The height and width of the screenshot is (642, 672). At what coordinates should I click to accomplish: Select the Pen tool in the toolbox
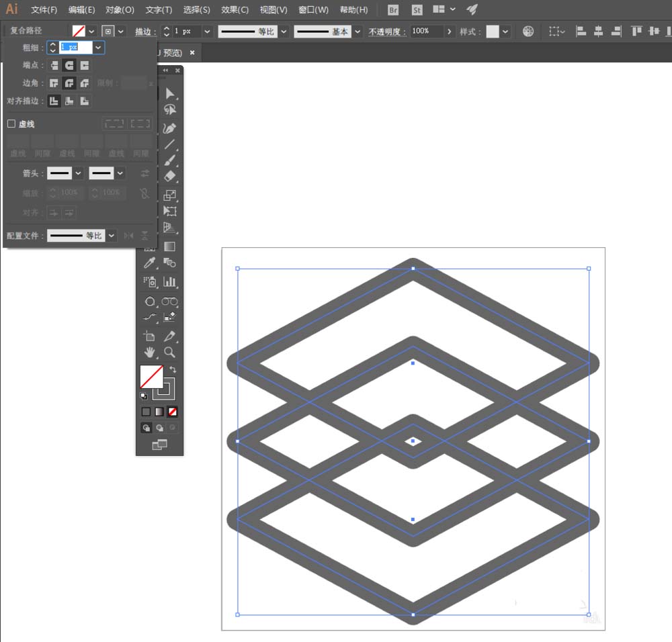(170, 128)
